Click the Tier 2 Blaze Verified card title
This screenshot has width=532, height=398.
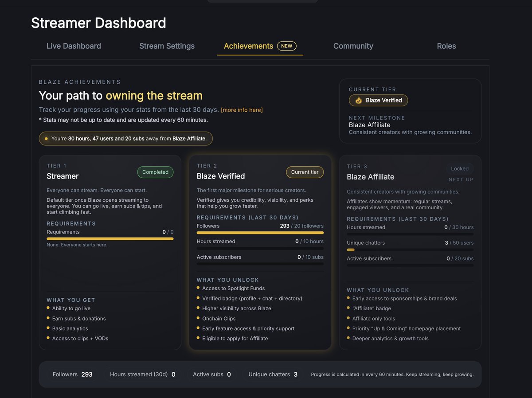(x=221, y=176)
